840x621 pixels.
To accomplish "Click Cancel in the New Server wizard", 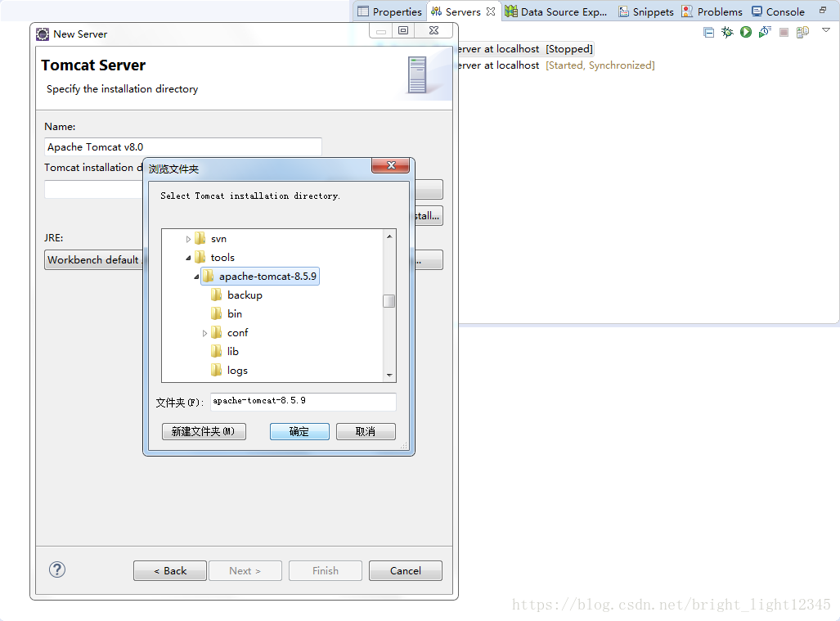I will tap(406, 570).
